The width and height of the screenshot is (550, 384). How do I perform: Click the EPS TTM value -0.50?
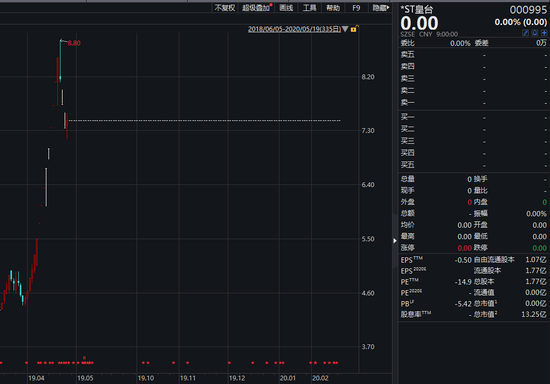[463, 260]
